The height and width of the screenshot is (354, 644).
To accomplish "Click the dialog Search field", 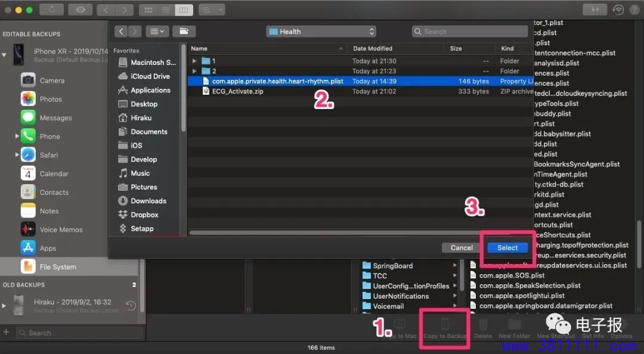I will point(470,32).
